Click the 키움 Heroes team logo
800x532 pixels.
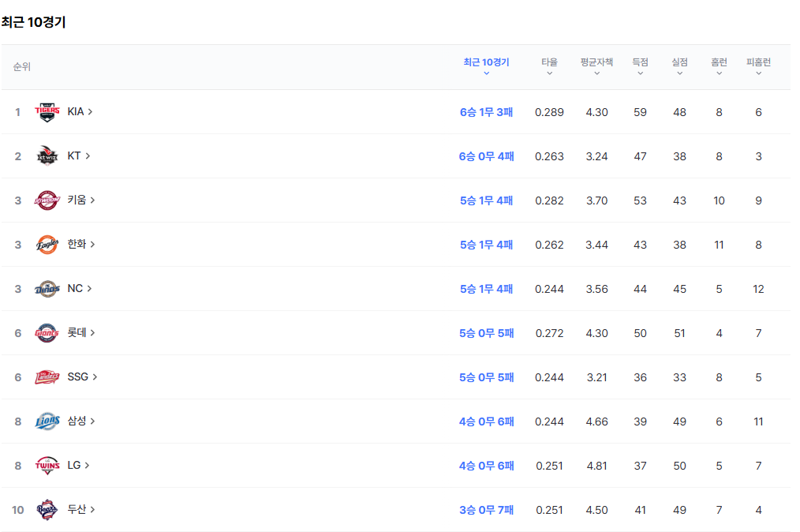click(47, 200)
